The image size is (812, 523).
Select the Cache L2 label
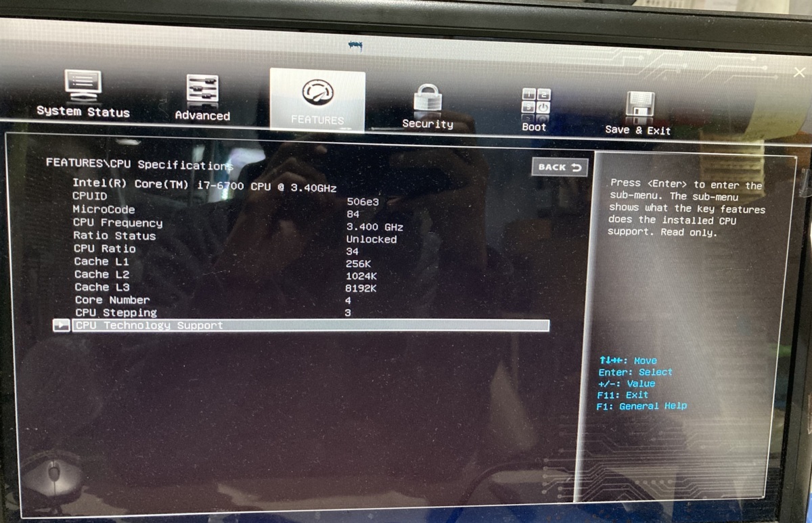pos(101,274)
